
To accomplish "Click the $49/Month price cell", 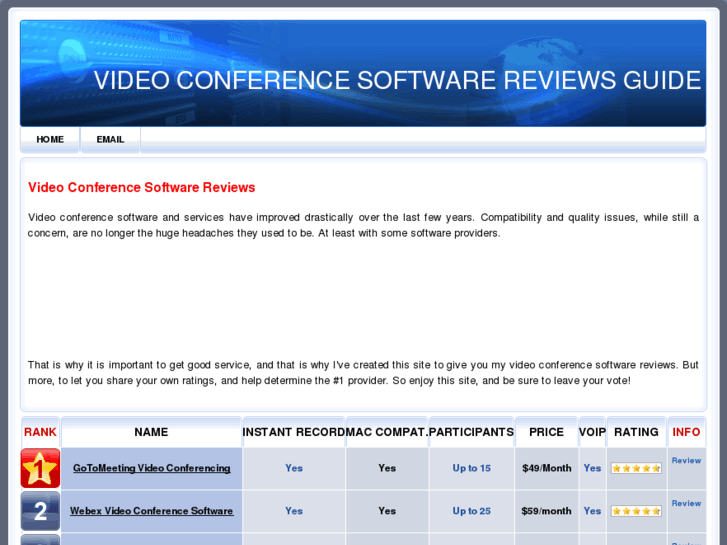I will 547,468.
